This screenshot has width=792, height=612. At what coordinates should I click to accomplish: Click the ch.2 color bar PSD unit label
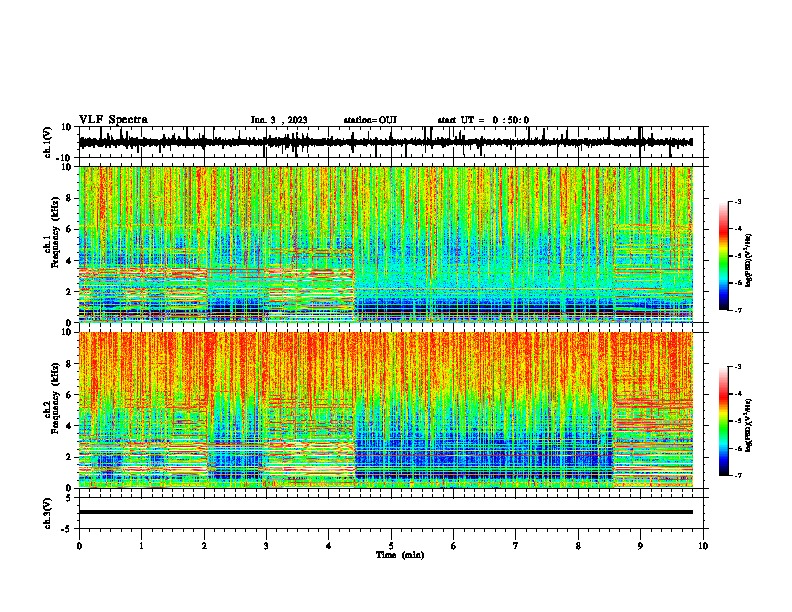(x=750, y=425)
